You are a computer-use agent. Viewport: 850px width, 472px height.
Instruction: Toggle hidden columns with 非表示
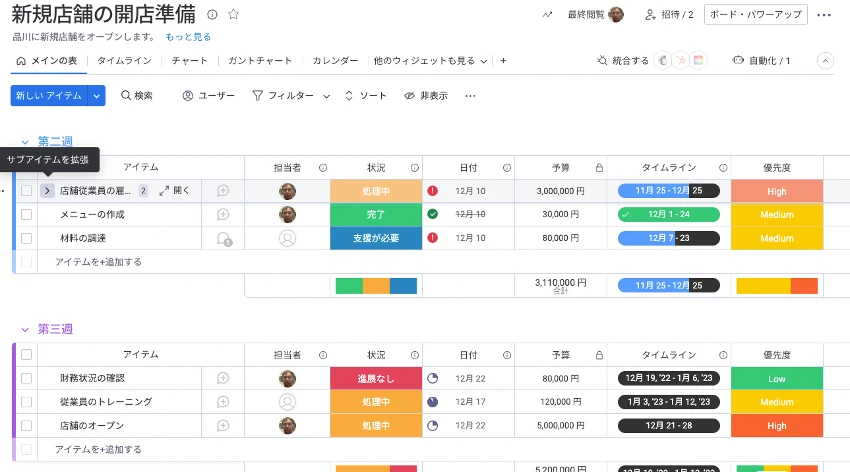[426, 96]
